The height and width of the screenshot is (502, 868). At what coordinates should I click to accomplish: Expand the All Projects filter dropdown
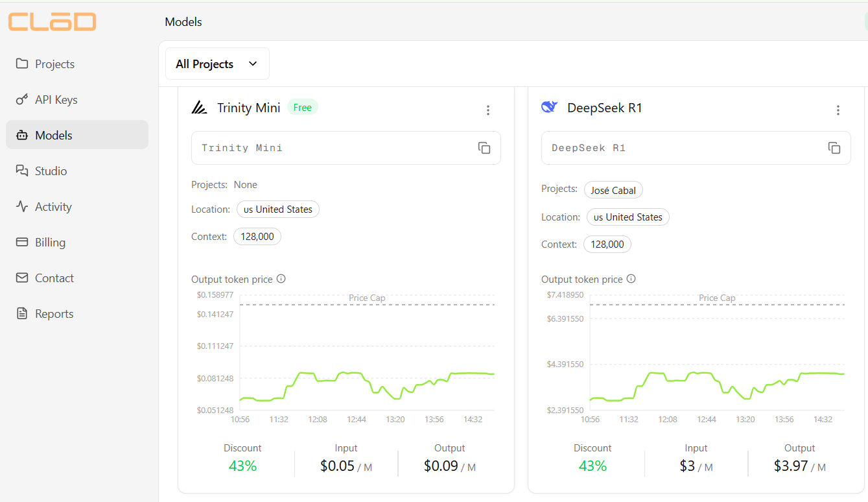pos(217,64)
